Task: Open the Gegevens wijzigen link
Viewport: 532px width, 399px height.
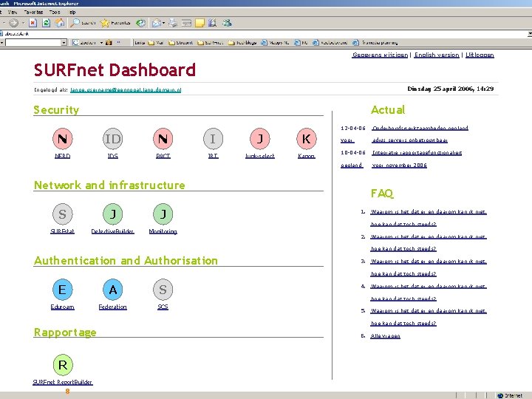Action: click(380, 55)
